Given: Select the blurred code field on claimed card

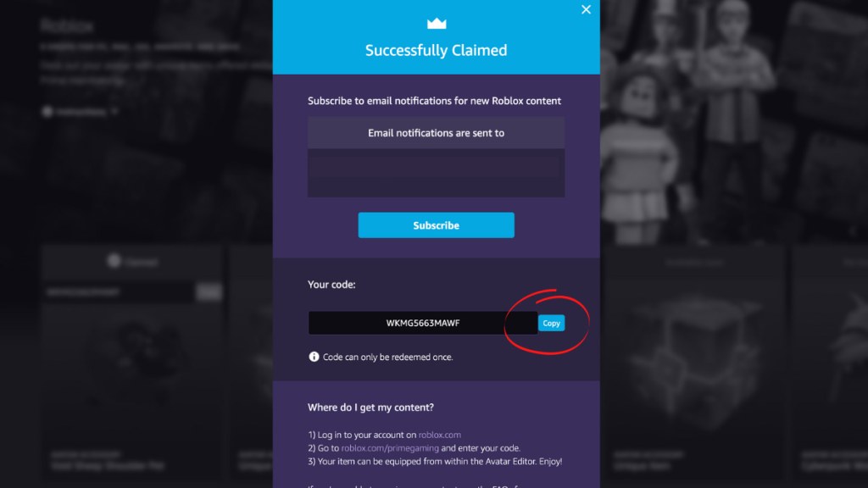Looking at the screenshot, I should pos(119,292).
